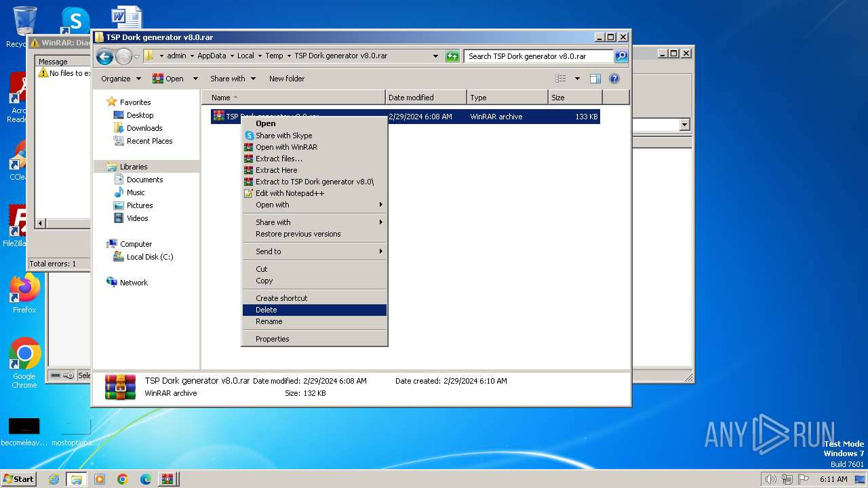The width and height of the screenshot is (868, 488).
Task: Click WinRAR icon in taskbar
Action: click(167, 479)
